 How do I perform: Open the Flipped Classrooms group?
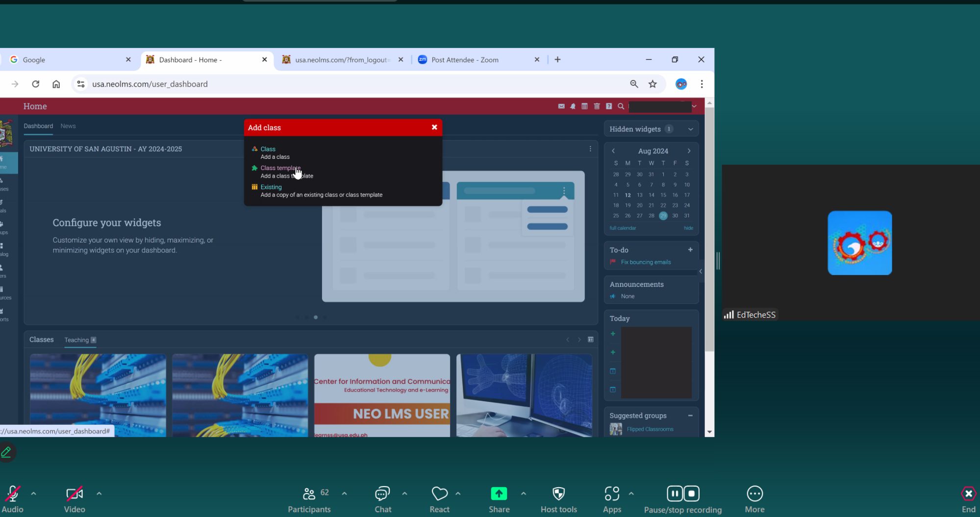click(x=650, y=429)
